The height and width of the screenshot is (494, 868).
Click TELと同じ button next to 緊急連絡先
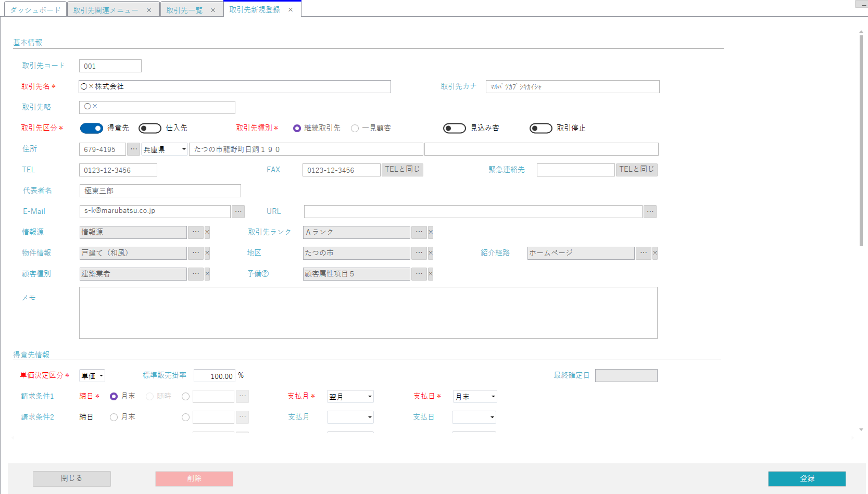pyautogui.click(x=637, y=170)
